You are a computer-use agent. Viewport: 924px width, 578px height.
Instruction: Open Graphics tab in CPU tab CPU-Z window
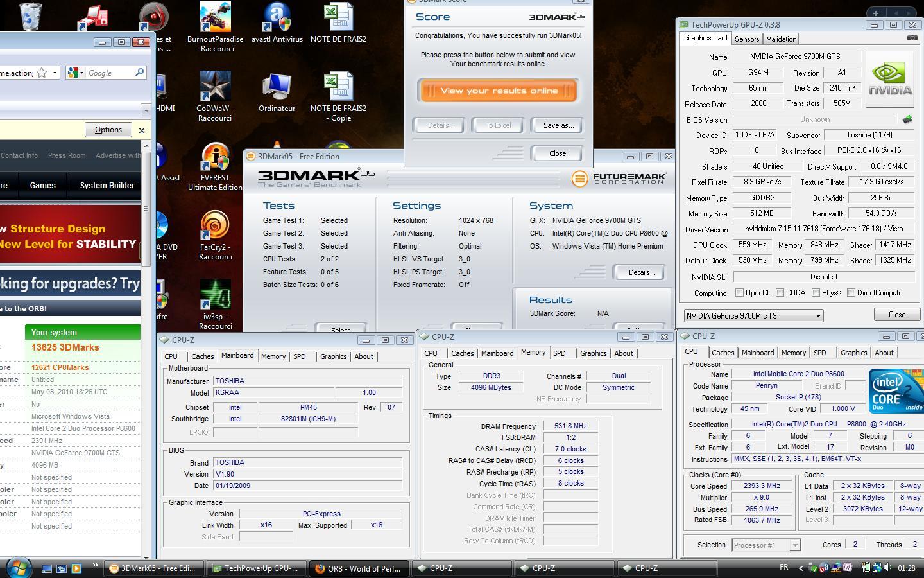853,353
